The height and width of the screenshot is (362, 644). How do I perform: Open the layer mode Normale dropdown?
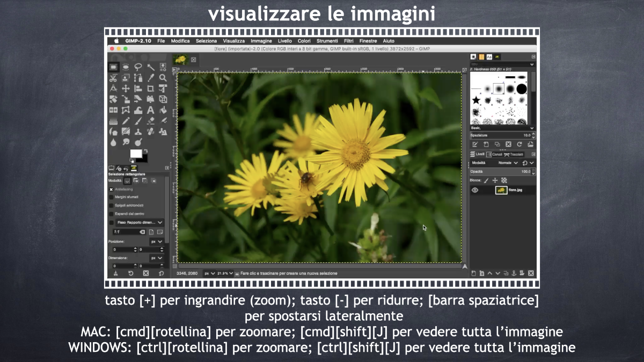pyautogui.click(x=508, y=162)
